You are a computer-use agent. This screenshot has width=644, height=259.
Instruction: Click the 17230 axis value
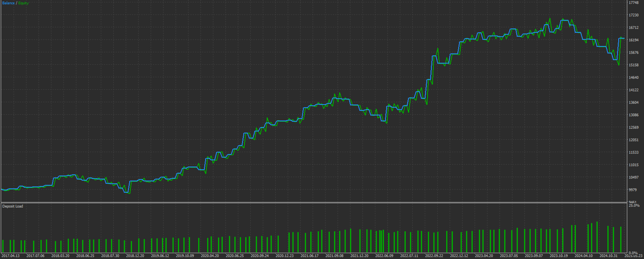pyautogui.click(x=633, y=15)
